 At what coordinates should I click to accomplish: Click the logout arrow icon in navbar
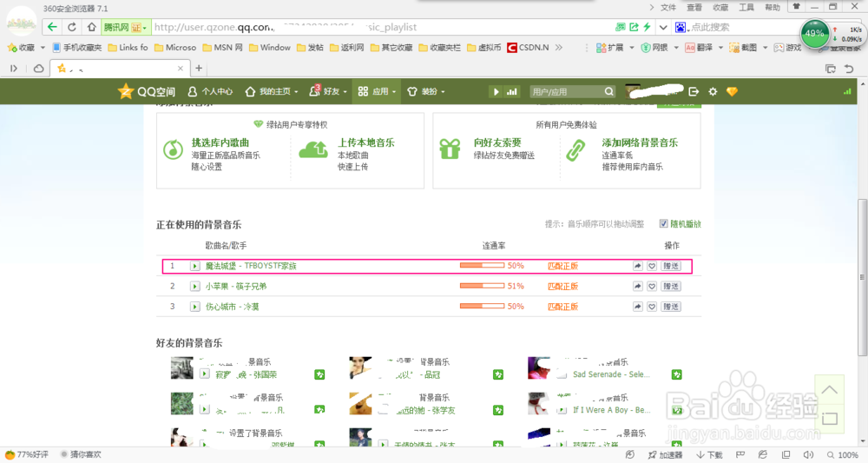[x=694, y=92]
